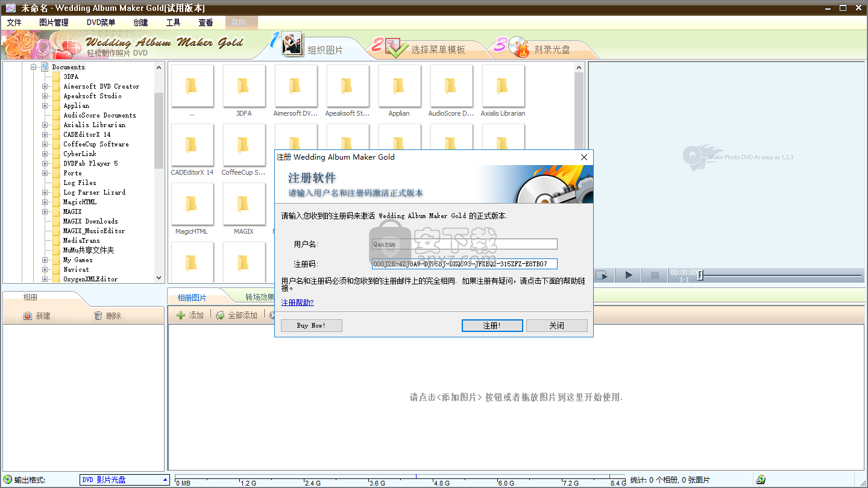This screenshot has width=868, height=488.
Task: Select 3DFA folder in tree
Action: 71,77
